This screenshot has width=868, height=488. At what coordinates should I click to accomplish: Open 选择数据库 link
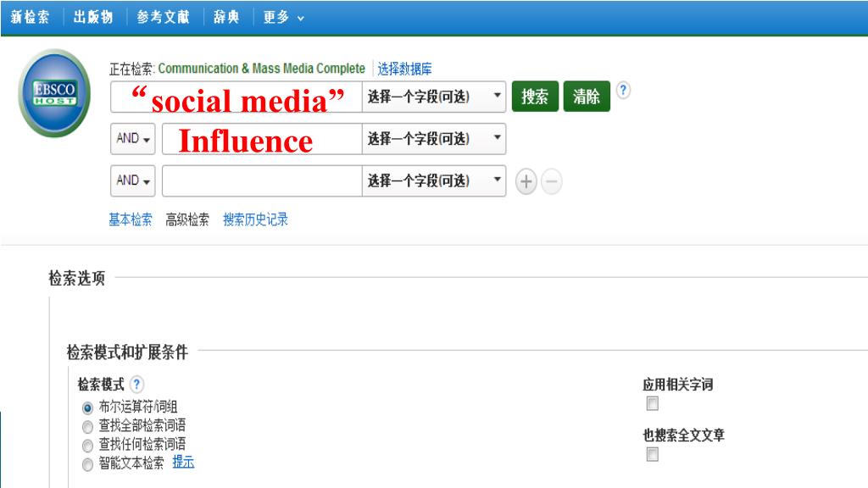pos(404,69)
